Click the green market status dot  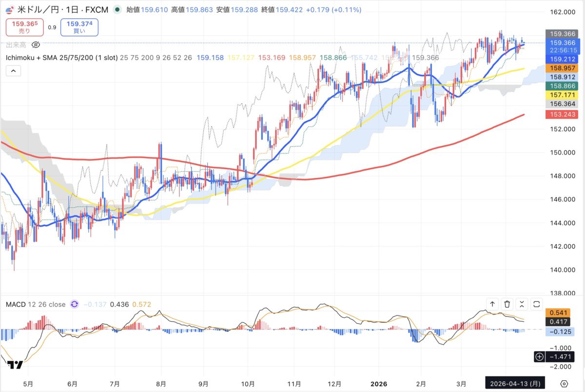117,9
